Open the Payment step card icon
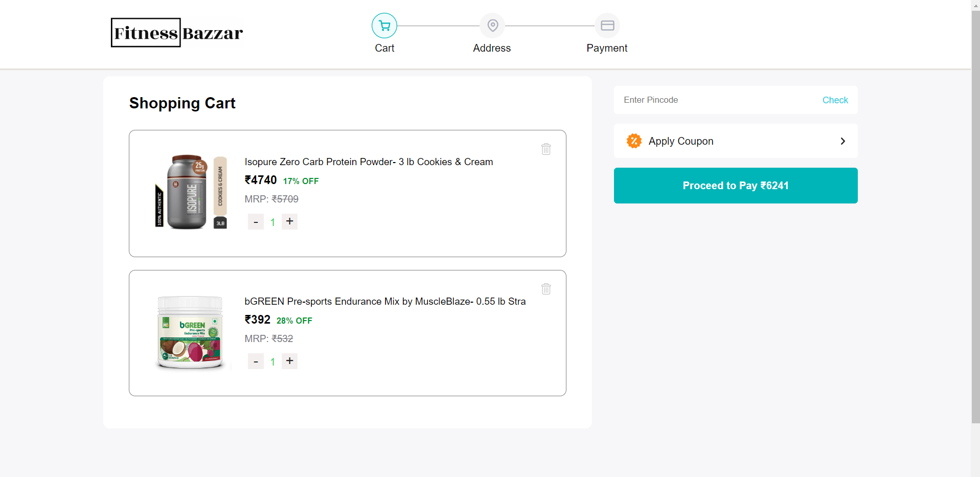Viewport: 980px width, 477px height. [607, 26]
